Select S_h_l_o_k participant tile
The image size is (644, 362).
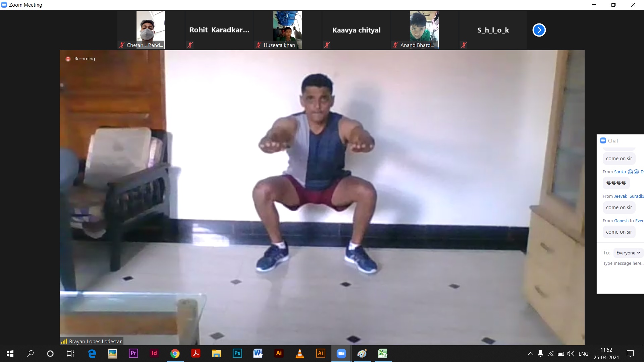point(493,30)
